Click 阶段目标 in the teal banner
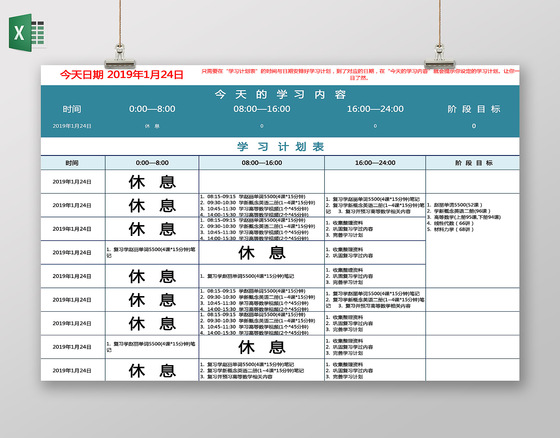 point(474,109)
